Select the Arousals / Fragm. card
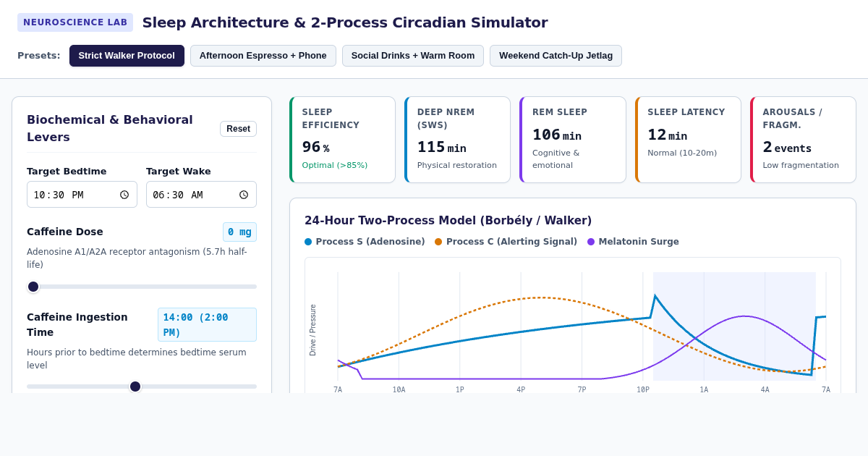The image size is (868, 456). click(803, 140)
